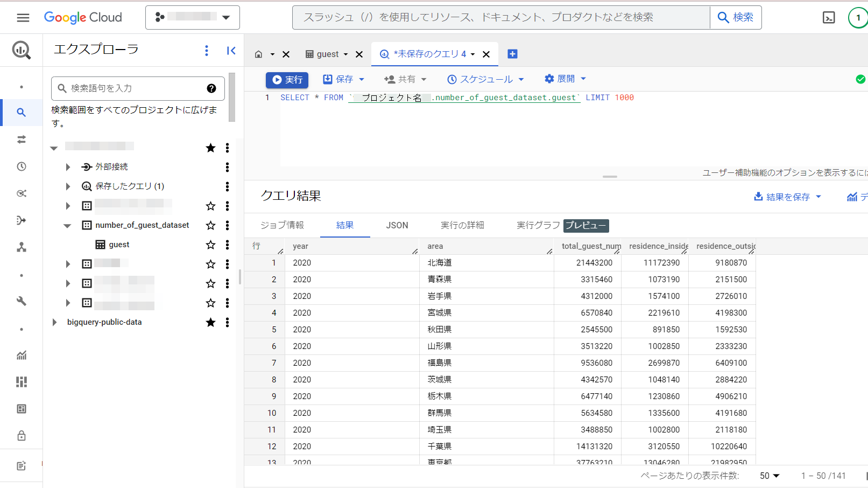Click the 実行 button to run the query
This screenshot has height=488, width=868.
[x=287, y=79]
